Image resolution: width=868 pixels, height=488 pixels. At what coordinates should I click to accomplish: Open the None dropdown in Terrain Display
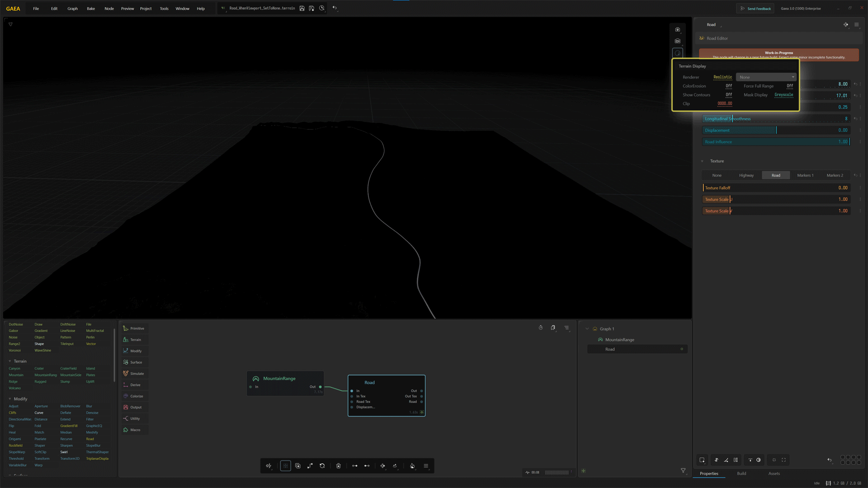coord(766,77)
